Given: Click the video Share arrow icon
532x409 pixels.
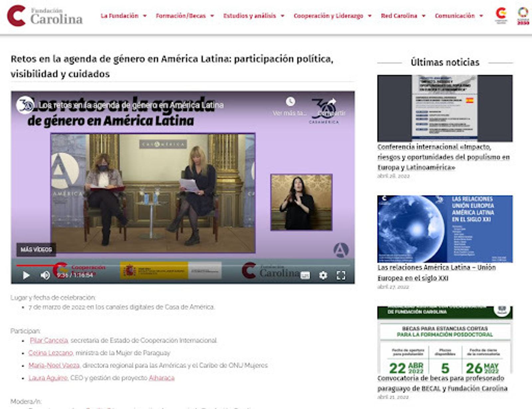Looking at the screenshot, I should pyautogui.click(x=332, y=102).
